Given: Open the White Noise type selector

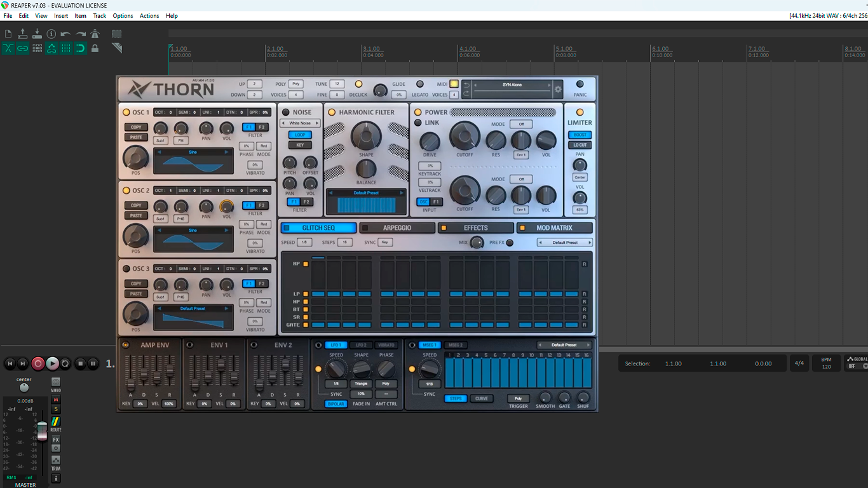Looking at the screenshot, I should point(300,123).
